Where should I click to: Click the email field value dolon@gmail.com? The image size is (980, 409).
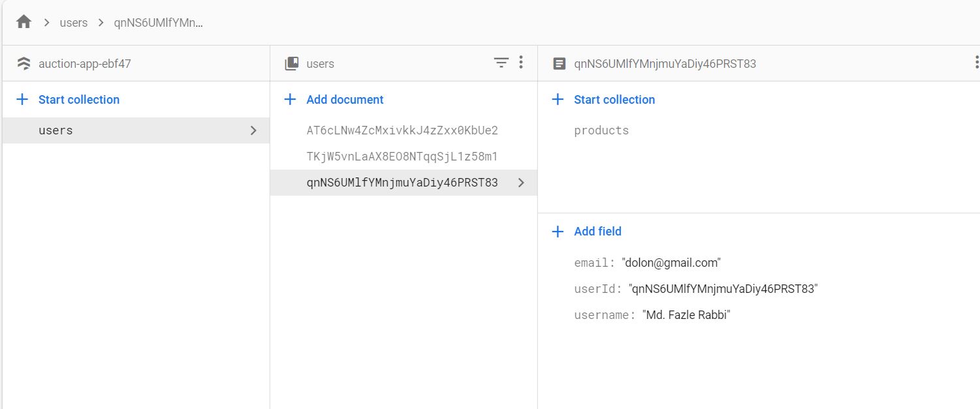click(x=672, y=263)
